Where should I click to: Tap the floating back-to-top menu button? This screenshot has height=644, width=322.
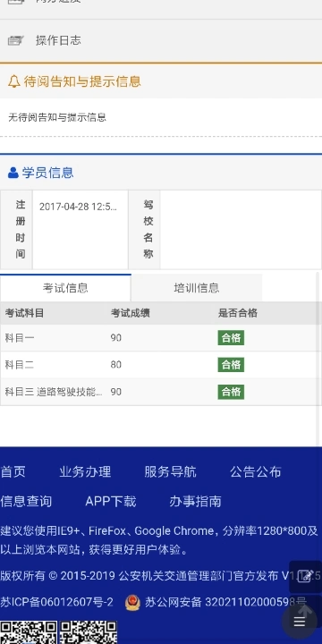pyautogui.click(x=300, y=622)
